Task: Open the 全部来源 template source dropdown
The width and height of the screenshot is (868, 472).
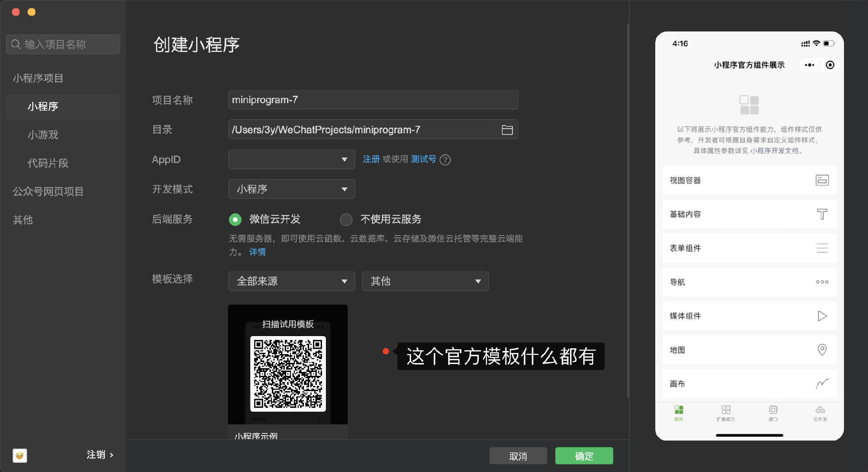Action: click(x=291, y=281)
